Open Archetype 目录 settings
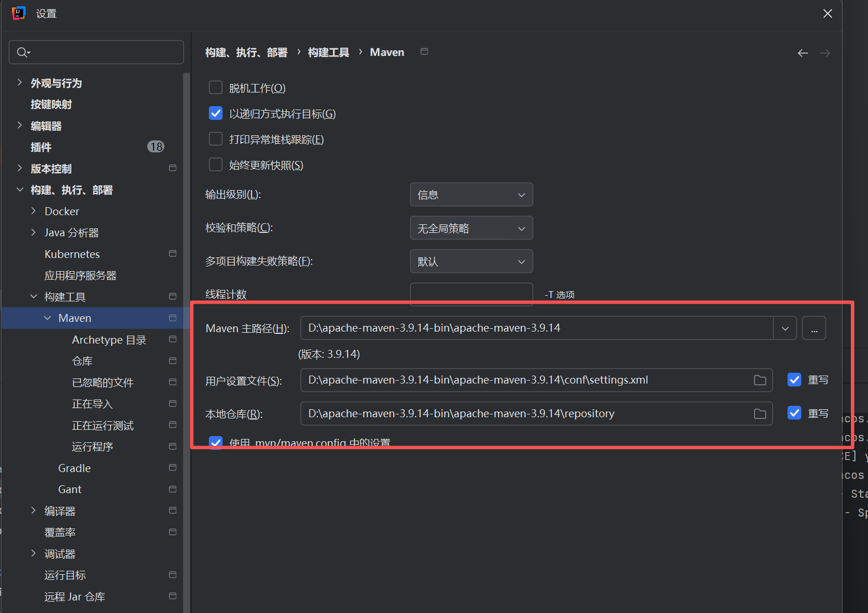 (109, 340)
